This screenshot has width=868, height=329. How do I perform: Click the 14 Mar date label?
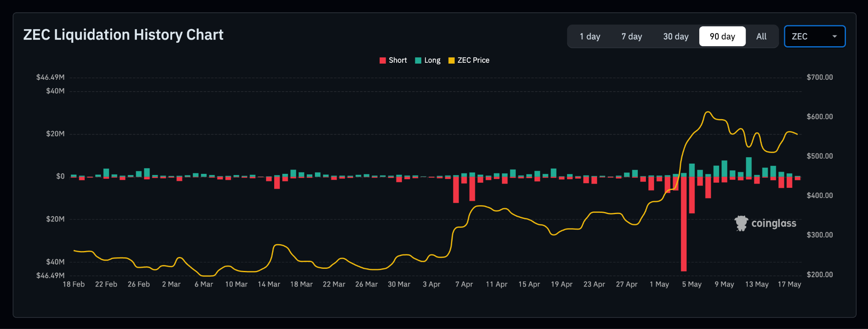point(269,284)
